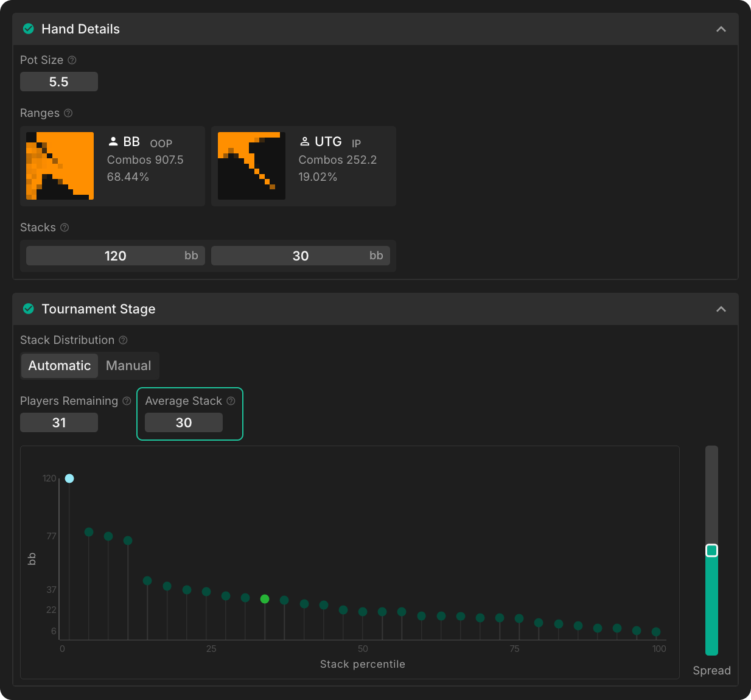This screenshot has height=700, width=751.
Task: Click the last stack point at percentile 100
Action: pyautogui.click(x=656, y=632)
